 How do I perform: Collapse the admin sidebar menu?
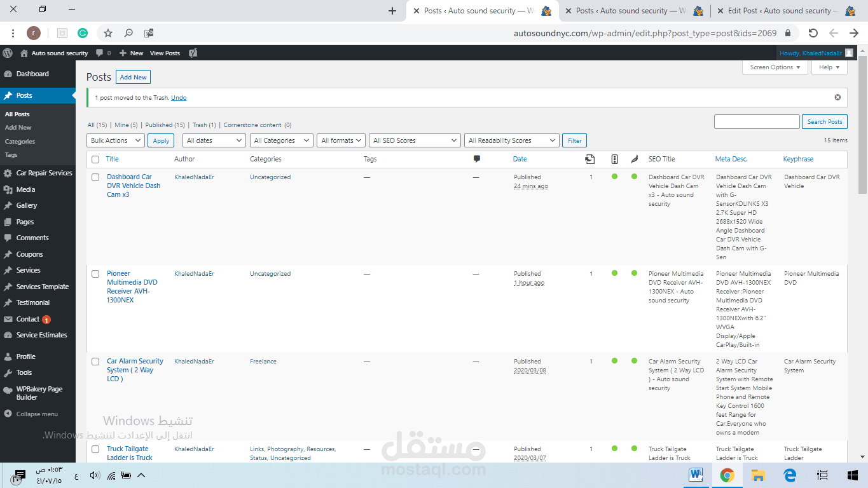(x=37, y=414)
